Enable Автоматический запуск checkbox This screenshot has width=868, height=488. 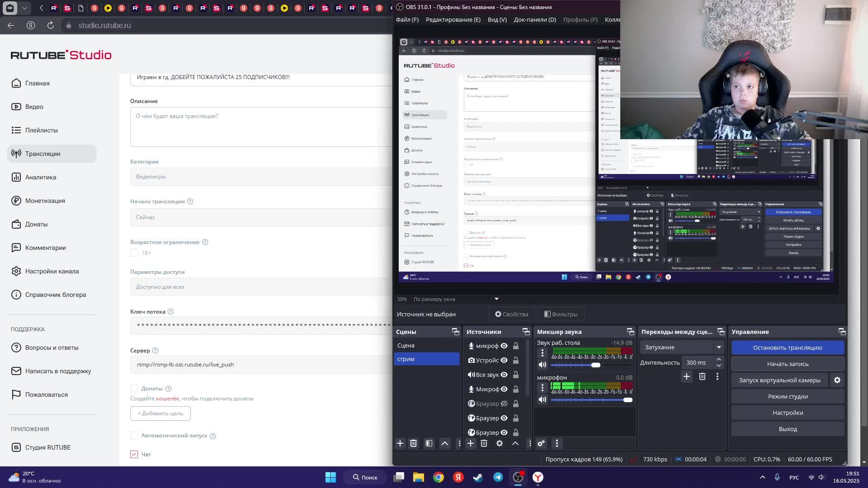134,436
